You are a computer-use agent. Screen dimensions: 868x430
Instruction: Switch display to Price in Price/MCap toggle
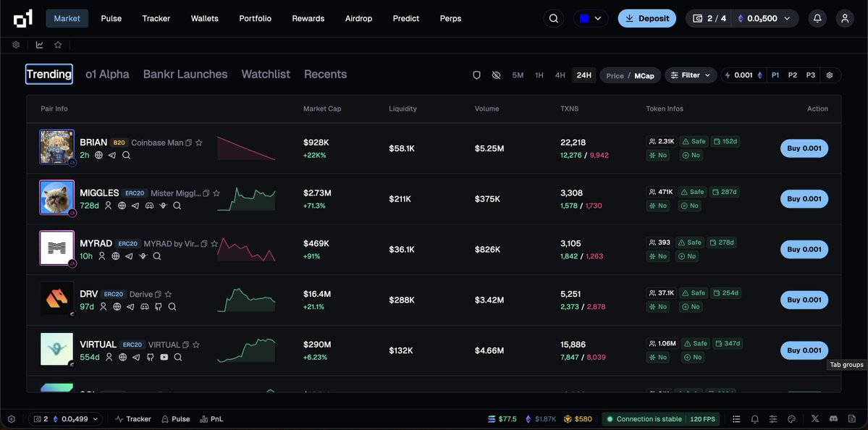pyautogui.click(x=615, y=76)
